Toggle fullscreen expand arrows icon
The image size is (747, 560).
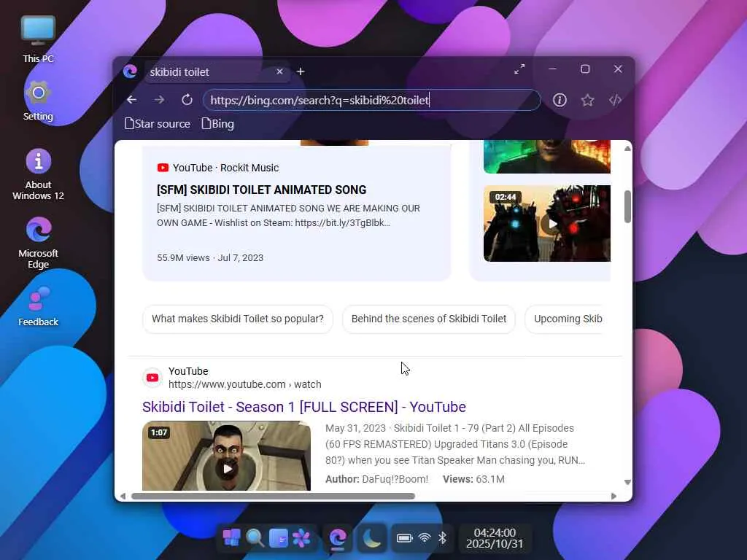[519, 69]
